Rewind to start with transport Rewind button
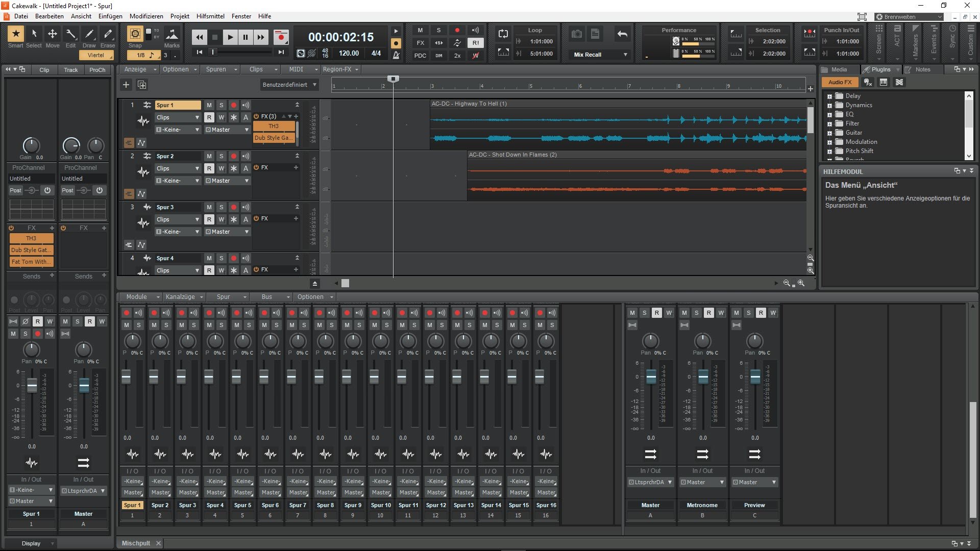The image size is (980, 551). click(200, 37)
